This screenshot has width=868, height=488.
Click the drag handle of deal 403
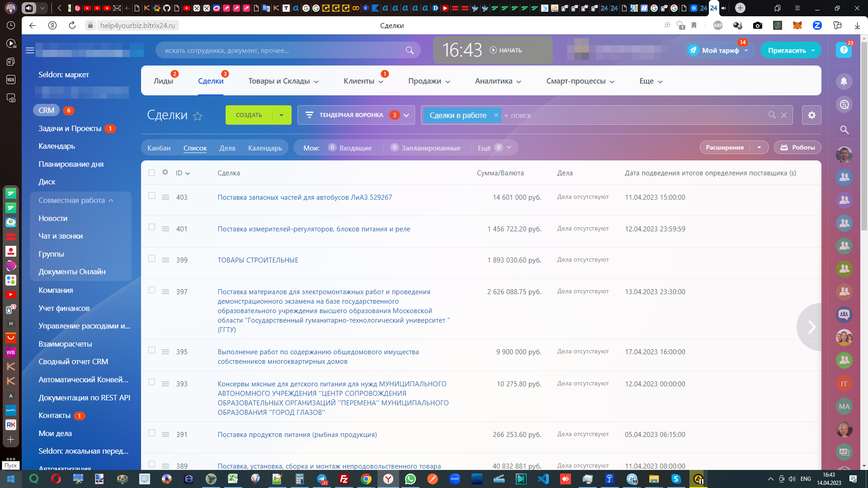pyautogui.click(x=165, y=197)
